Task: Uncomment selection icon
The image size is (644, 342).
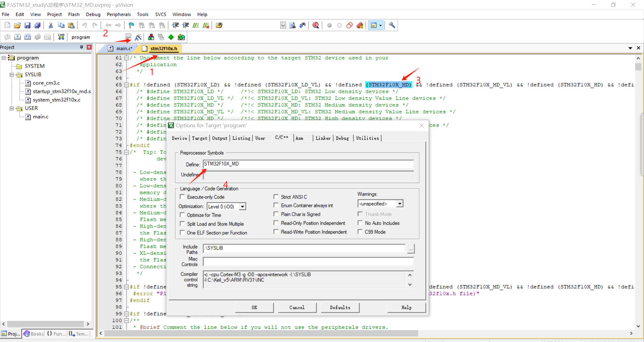Action: click(x=206, y=25)
